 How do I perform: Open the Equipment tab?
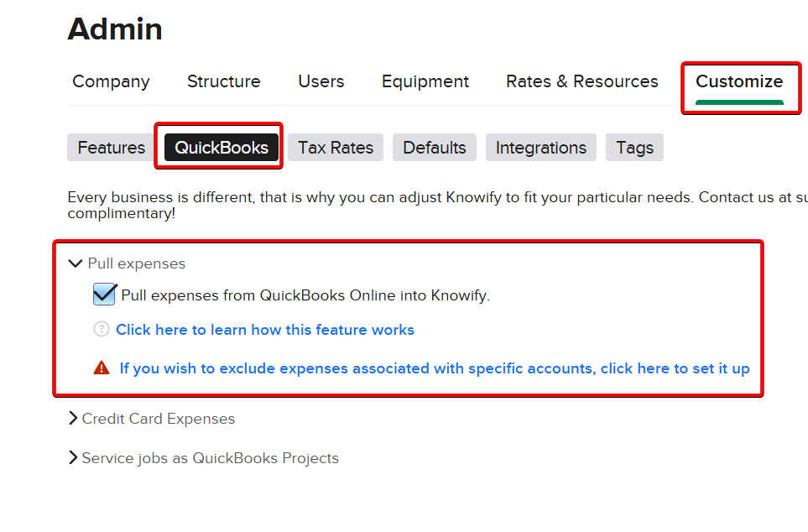(x=425, y=81)
